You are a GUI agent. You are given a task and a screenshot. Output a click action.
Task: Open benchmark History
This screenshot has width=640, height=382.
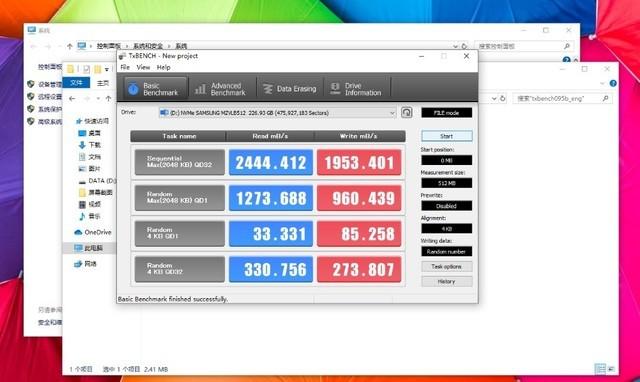point(446,281)
